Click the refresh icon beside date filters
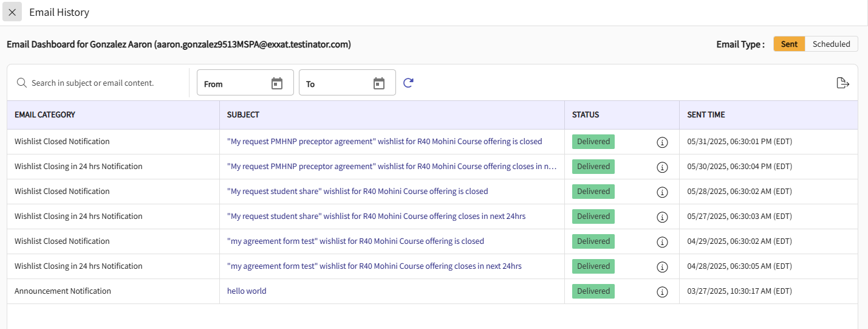 [408, 83]
